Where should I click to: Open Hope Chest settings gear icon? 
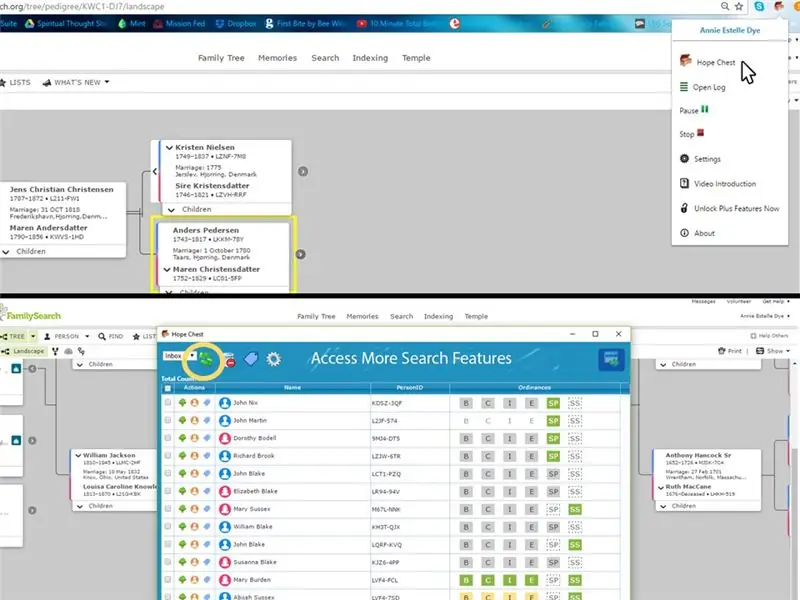coord(273,359)
